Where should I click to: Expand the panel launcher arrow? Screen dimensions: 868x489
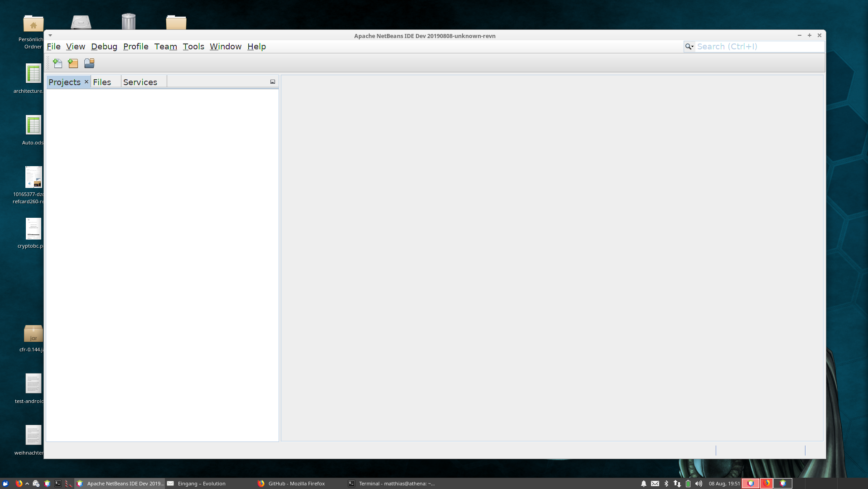coord(27,484)
